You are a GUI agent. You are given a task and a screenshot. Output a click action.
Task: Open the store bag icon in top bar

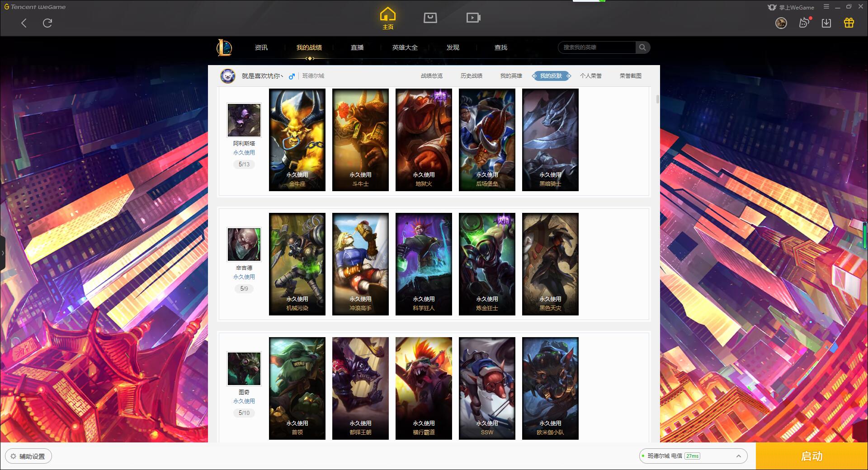coord(430,18)
